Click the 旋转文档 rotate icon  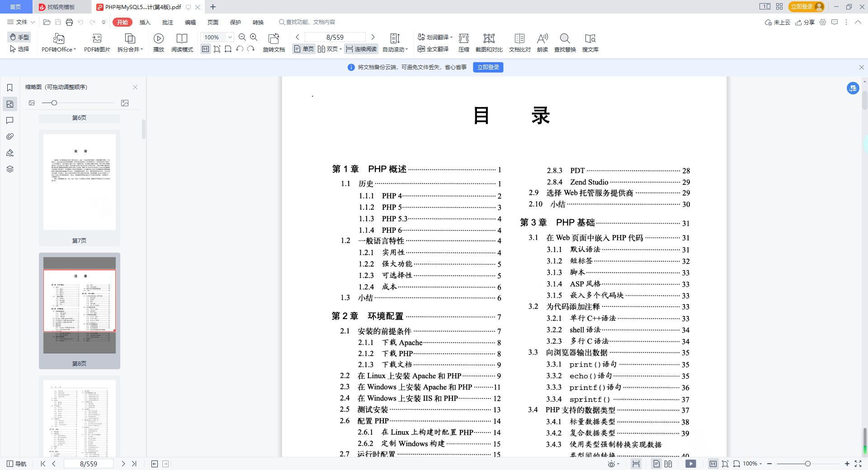pos(274,39)
